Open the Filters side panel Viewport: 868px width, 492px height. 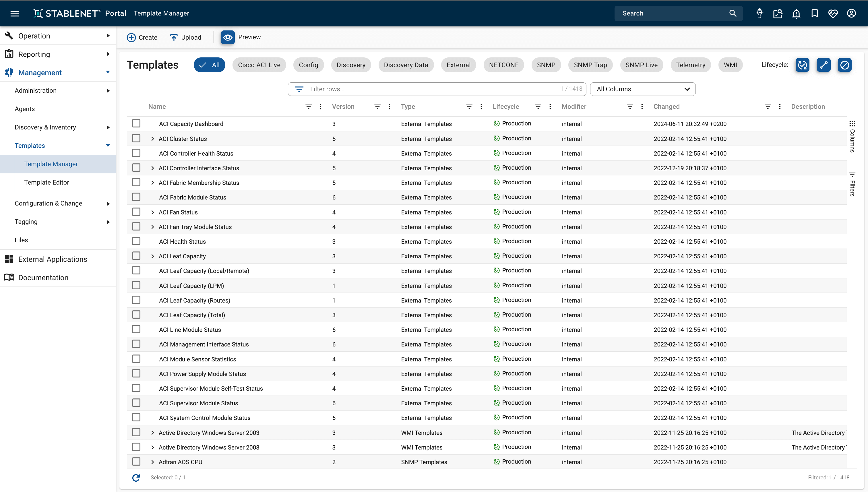(852, 184)
